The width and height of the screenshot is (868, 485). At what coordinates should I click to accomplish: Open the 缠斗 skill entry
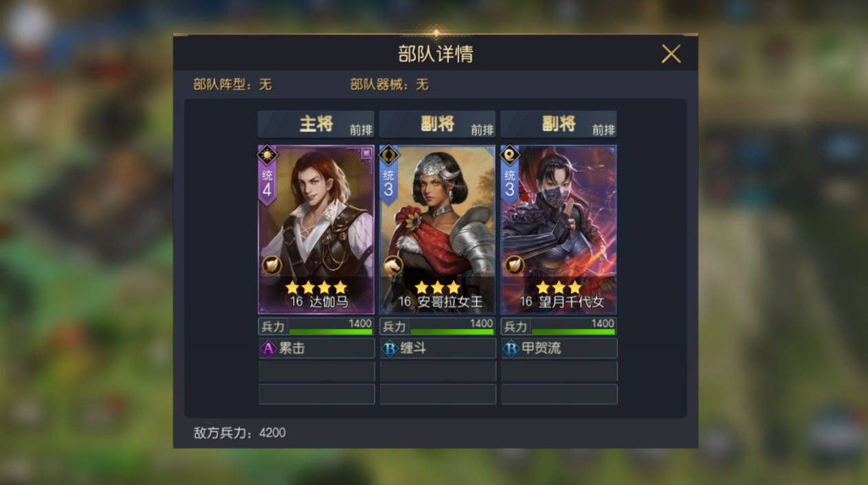click(438, 348)
